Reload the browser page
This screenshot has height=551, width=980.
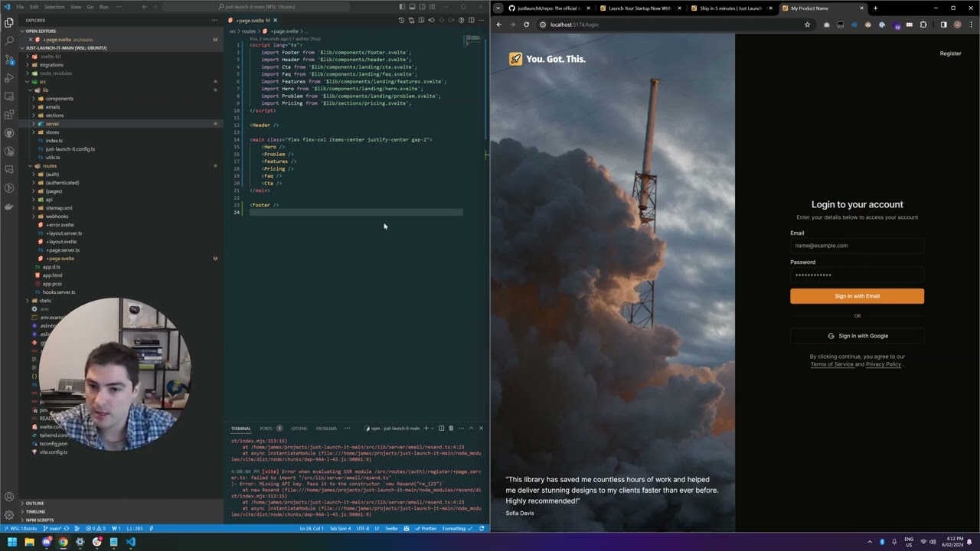point(526,24)
